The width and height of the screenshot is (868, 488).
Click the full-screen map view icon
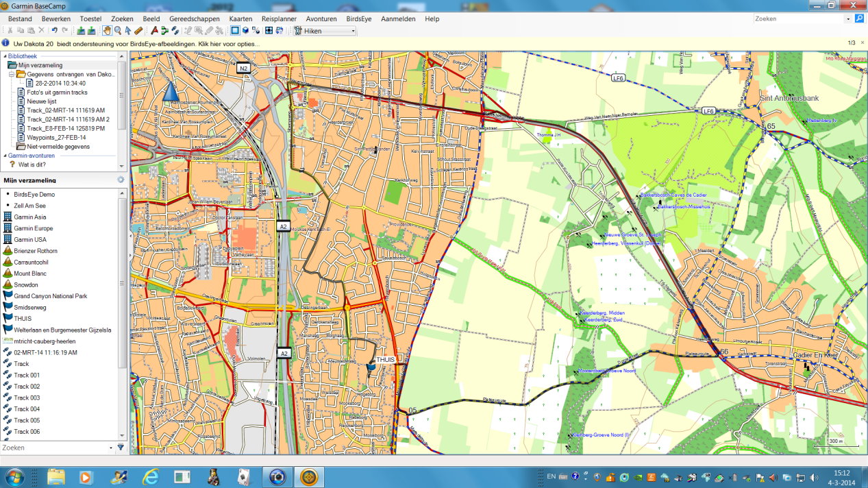point(269,30)
